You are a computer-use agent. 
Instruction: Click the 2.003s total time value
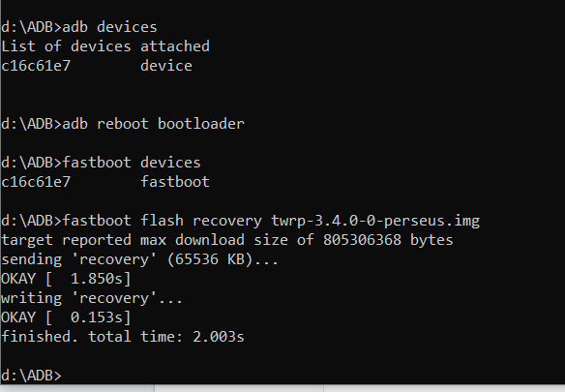[219, 337]
